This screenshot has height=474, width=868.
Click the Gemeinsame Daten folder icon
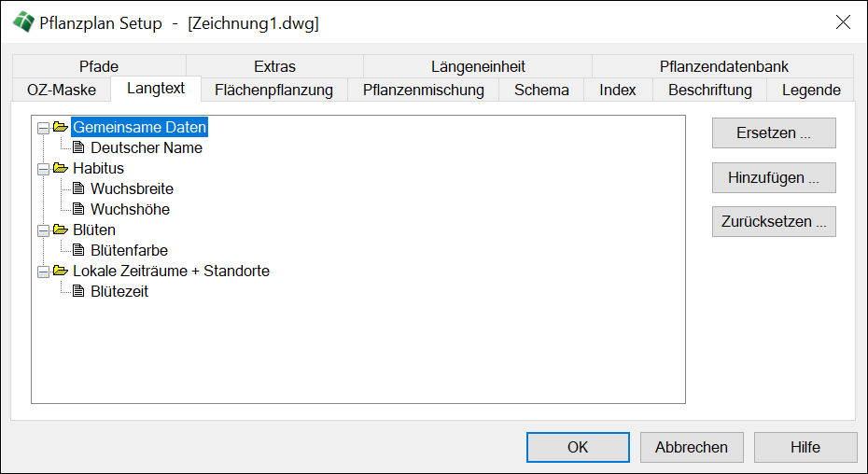(x=61, y=127)
